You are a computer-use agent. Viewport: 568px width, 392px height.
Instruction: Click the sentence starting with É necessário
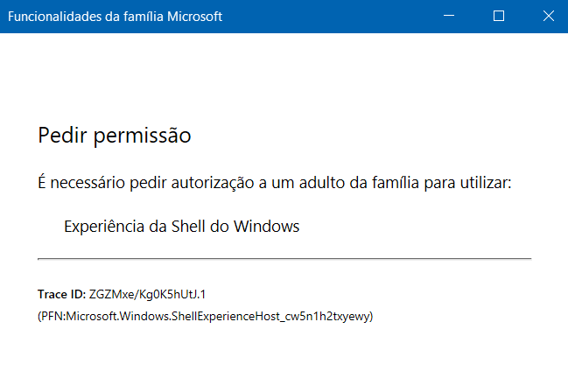pyautogui.click(x=274, y=184)
